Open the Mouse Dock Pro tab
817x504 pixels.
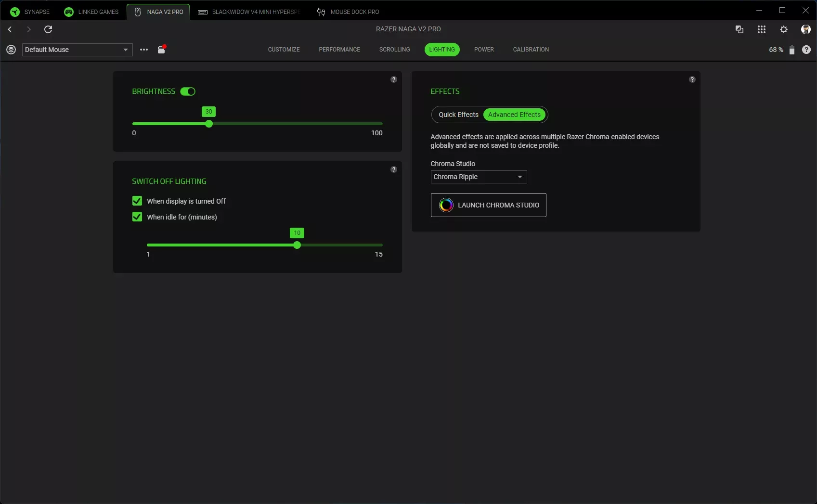pyautogui.click(x=348, y=12)
